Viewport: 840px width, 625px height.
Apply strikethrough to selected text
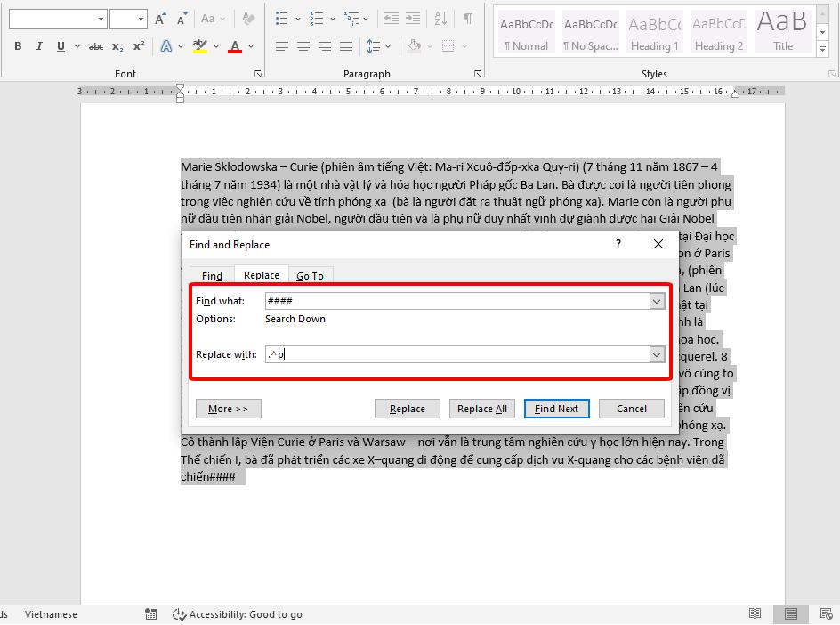(x=95, y=46)
